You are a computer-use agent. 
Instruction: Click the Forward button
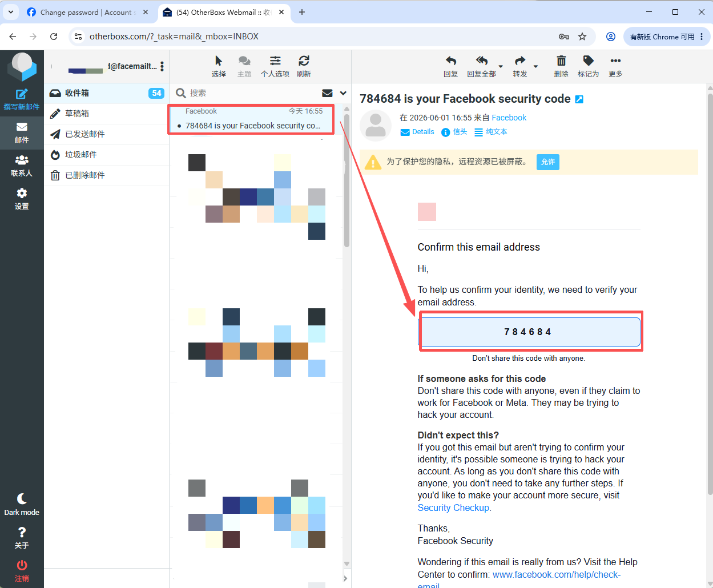(520, 66)
